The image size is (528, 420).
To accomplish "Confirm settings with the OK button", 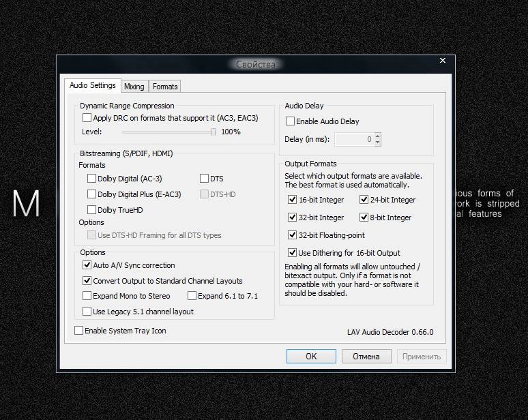I will pos(311,357).
